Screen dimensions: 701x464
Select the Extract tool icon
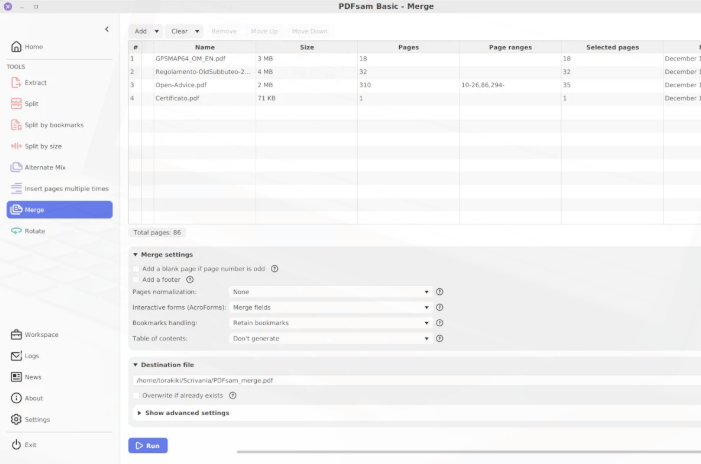(16, 82)
